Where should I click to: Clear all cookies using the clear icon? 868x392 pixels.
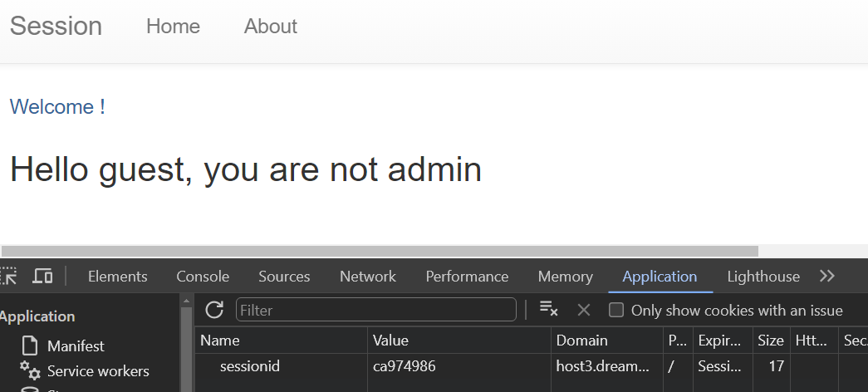548,310
